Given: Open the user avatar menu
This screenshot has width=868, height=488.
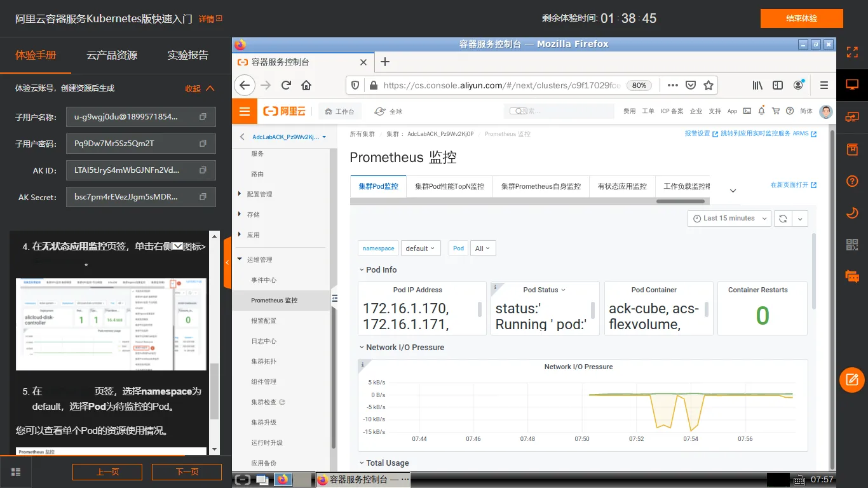Looking at the screenshot, I should coord(826,111).
